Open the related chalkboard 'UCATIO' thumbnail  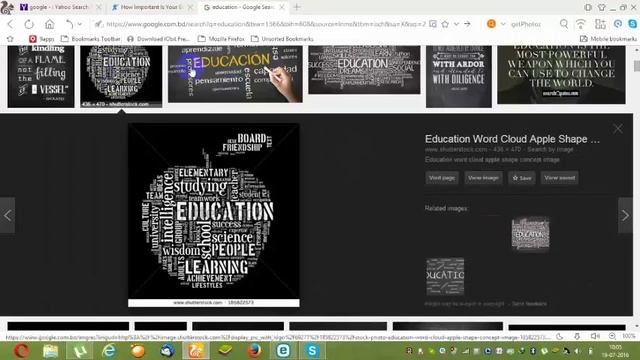click(445, 276)
